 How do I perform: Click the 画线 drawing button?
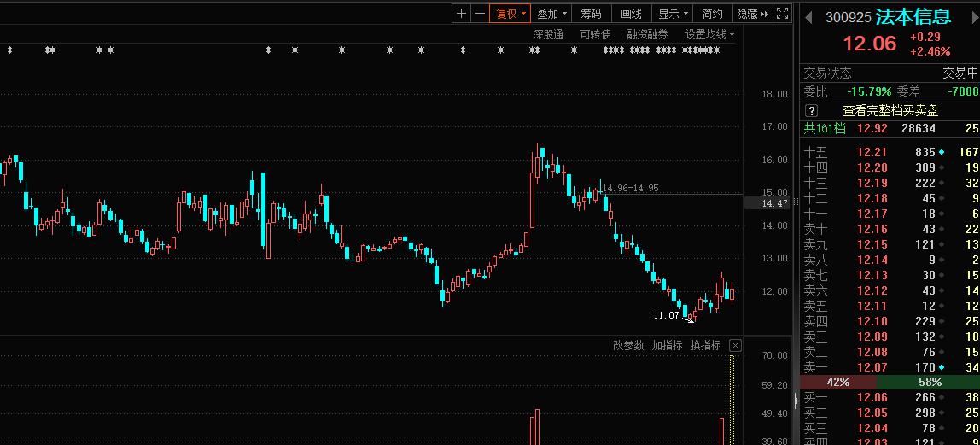point(631,13)
